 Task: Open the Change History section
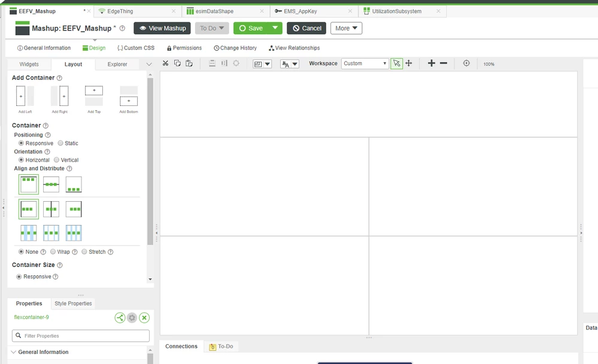coord(235,48)
